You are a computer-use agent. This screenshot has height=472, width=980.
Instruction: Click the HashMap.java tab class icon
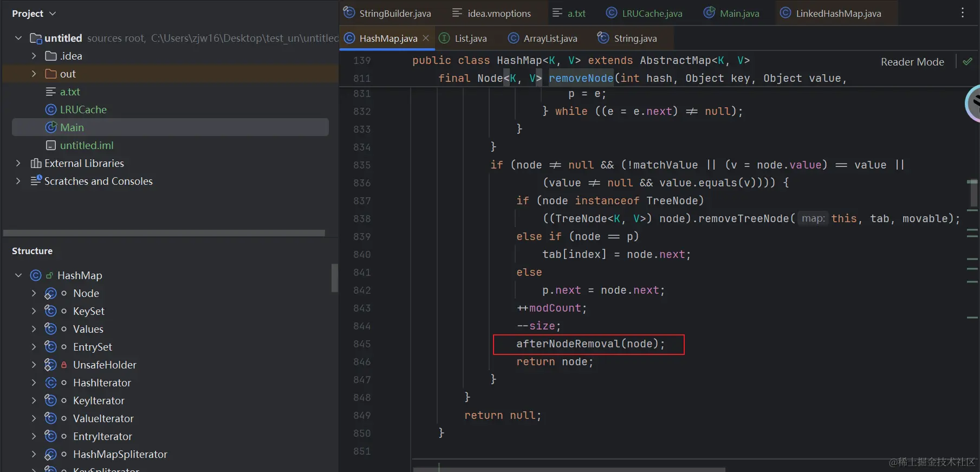[350, 38]
